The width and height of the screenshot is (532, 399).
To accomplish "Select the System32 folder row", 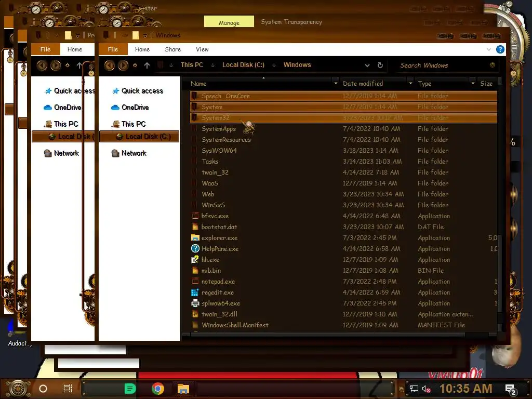I will pos(343,118).
